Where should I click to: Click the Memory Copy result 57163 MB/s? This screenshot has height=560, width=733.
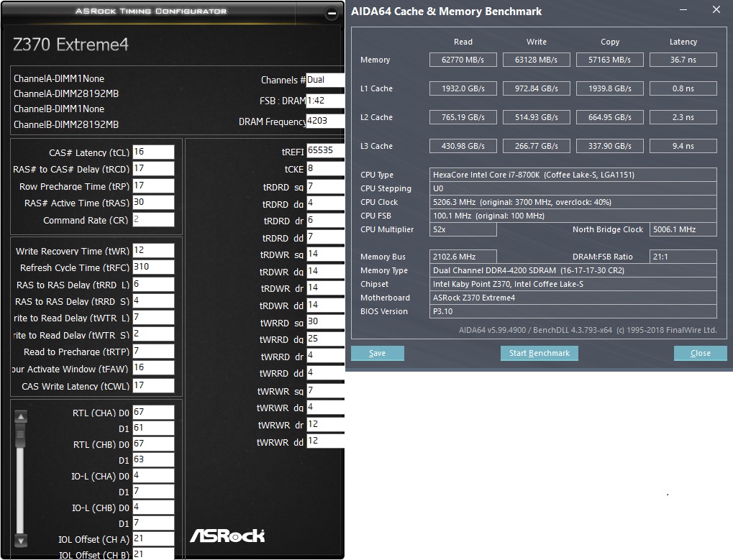click(x=609, y=60)
